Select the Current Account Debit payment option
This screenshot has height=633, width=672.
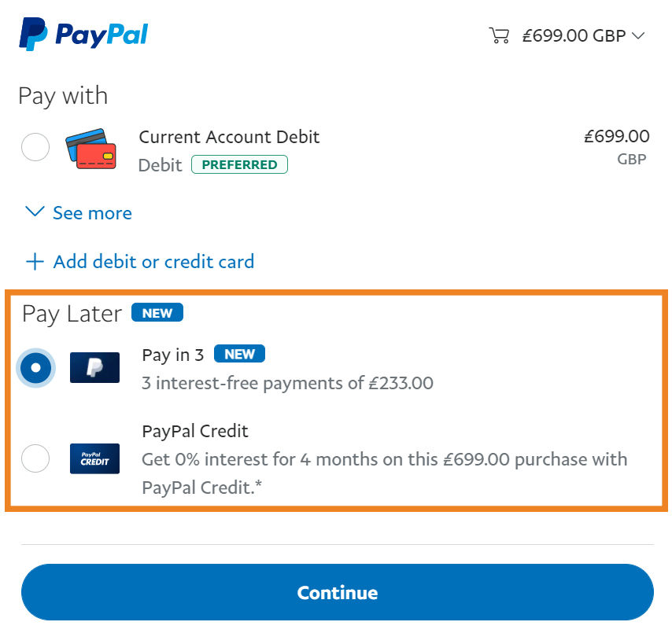coord(35,147)
